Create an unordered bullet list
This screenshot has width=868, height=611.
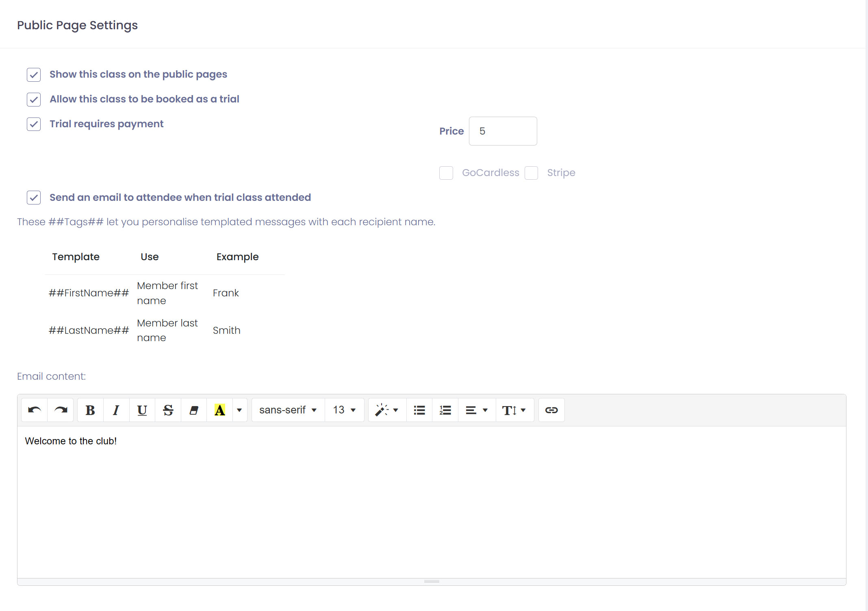419,410
